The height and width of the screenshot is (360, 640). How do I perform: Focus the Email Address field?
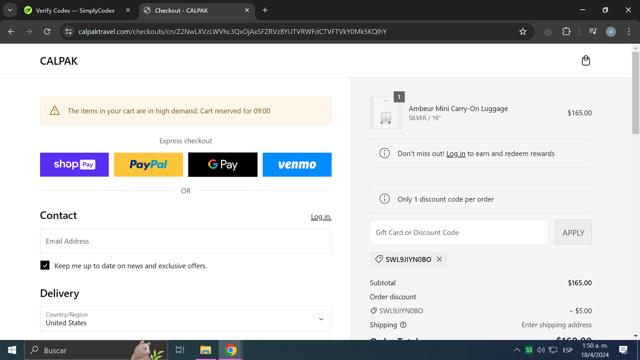tap(186, 241)
